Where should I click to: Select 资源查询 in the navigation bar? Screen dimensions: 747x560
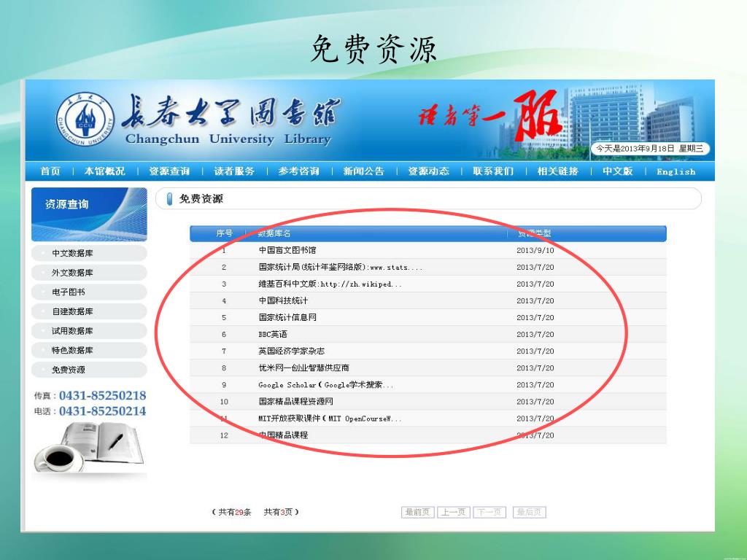coord(169,171)
